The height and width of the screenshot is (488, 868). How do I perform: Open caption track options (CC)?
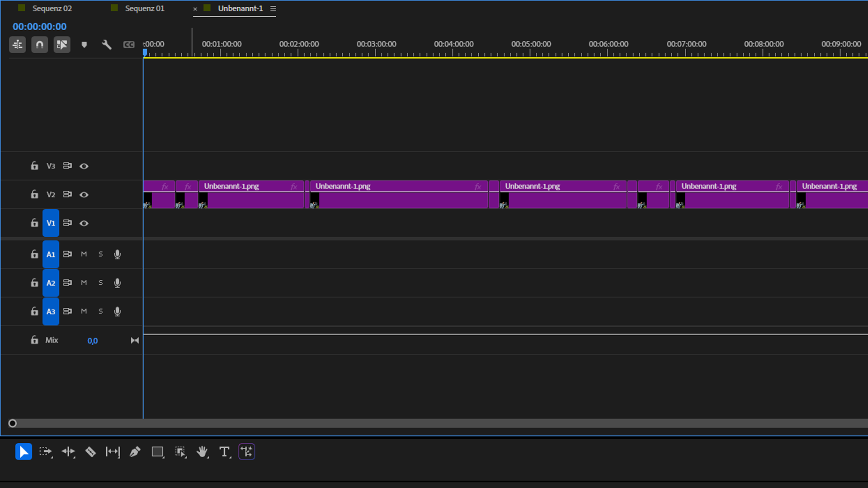click(x=129, y=44)
